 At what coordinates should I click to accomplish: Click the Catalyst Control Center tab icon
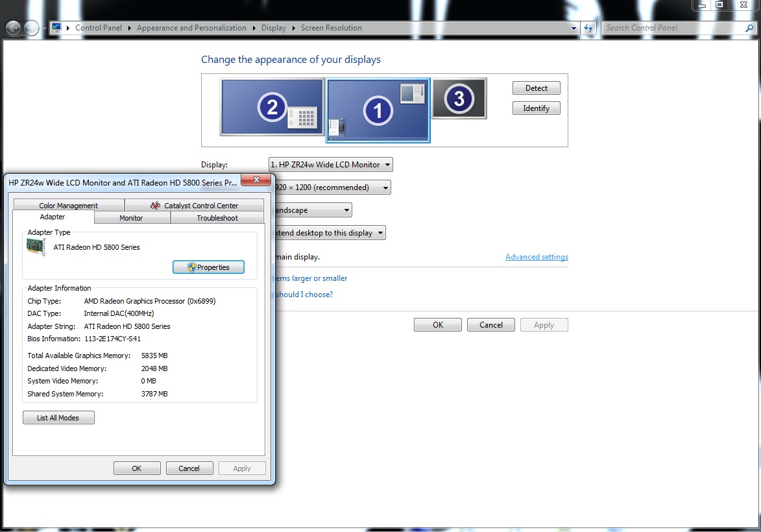(155, 205)
